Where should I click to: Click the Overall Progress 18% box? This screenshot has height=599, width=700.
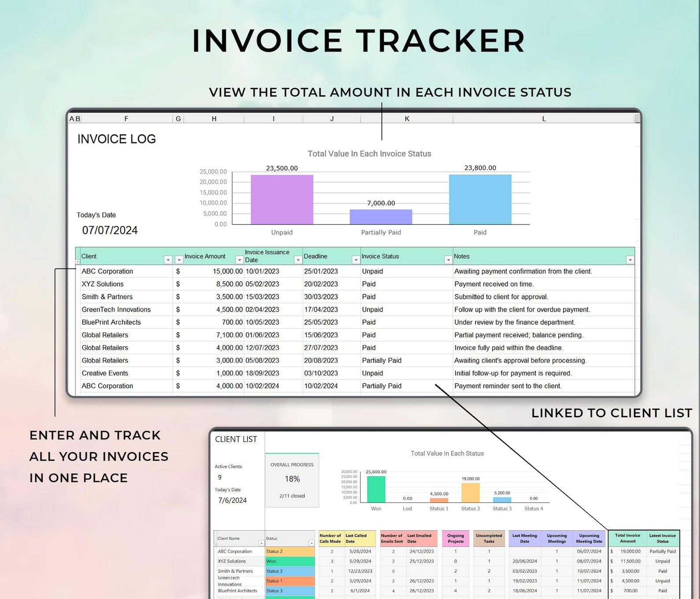[x=292, y=480]
